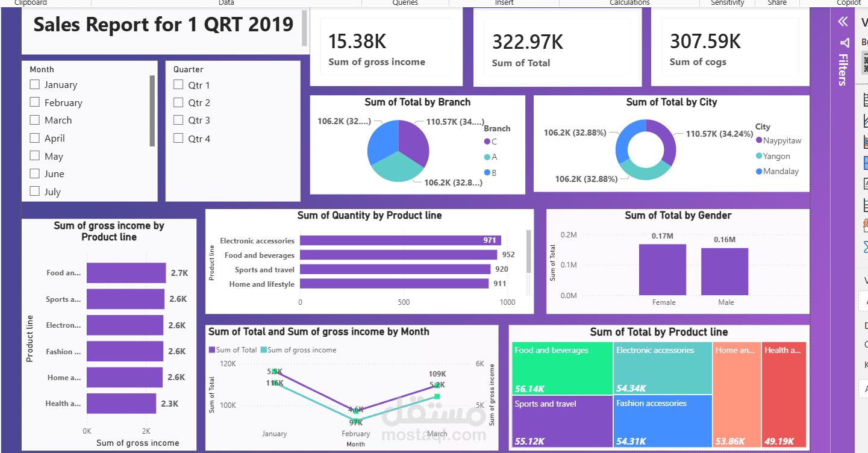868x453 pixels.
Task: Tick the March checkbox in Month slicer
Action: coord(35,120)
